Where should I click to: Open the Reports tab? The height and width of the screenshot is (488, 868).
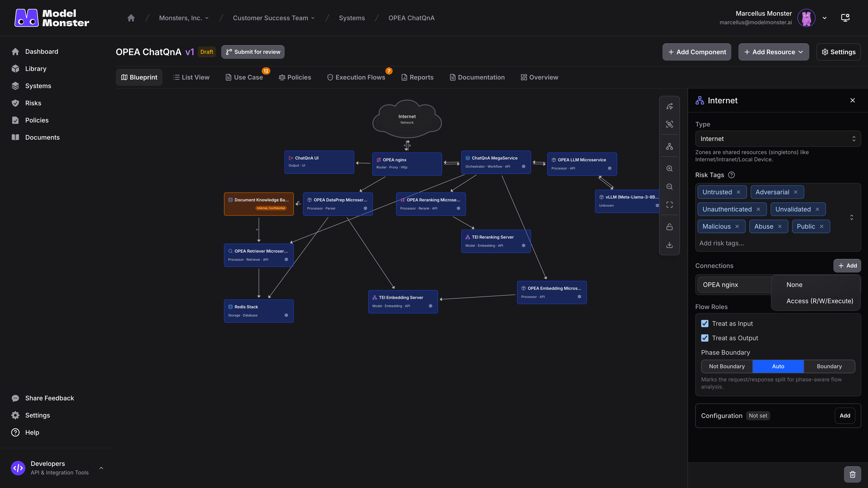(x=417, y=77)
